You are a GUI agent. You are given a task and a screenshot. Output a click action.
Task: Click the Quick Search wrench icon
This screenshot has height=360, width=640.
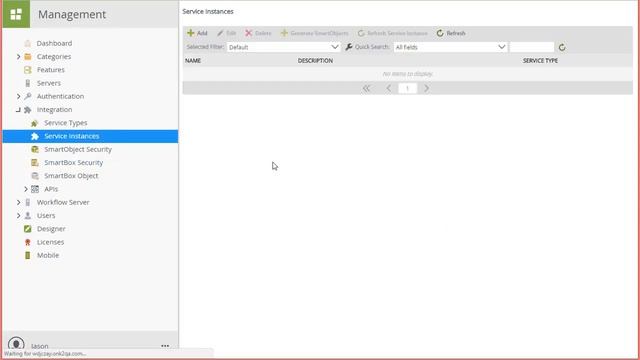[x=349, y=47]
